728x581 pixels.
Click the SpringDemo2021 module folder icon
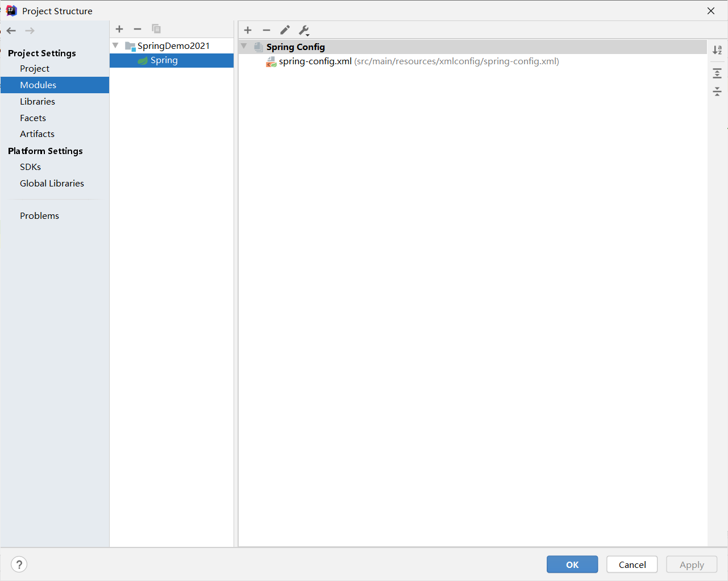point(130,47)
